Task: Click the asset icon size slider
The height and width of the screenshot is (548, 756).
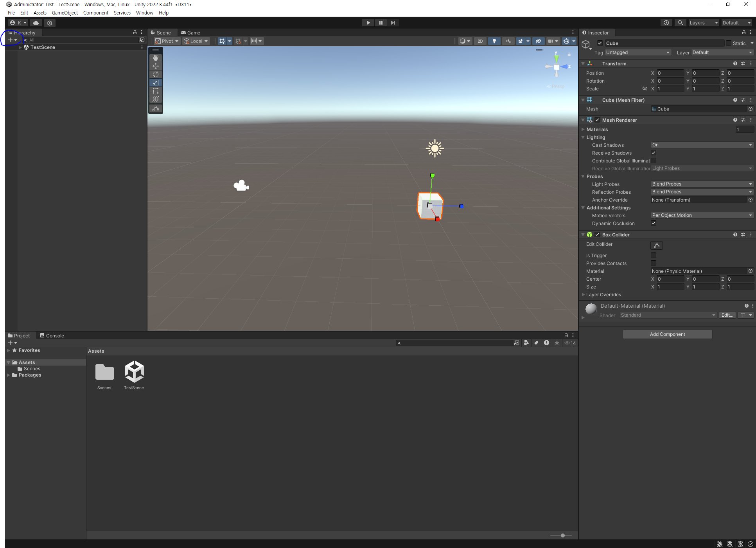Action: tap(562, 535)
